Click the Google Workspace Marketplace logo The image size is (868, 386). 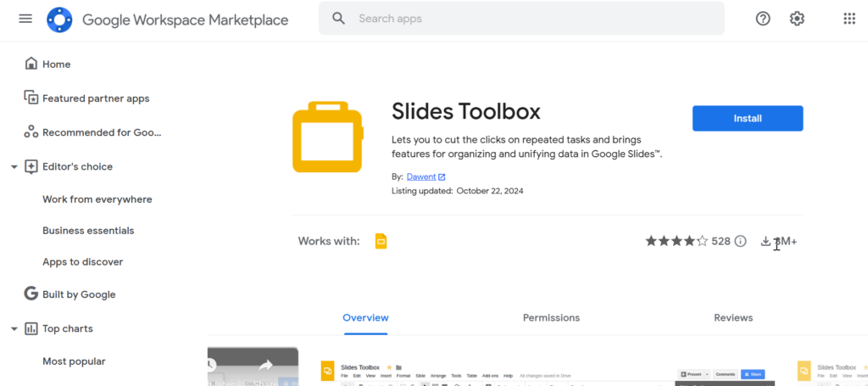(60, 20)
